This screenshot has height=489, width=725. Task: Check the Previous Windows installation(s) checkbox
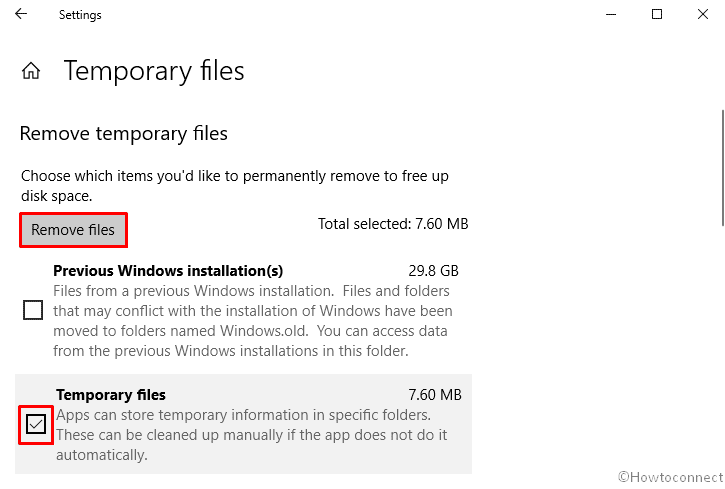tap(33, 310)
